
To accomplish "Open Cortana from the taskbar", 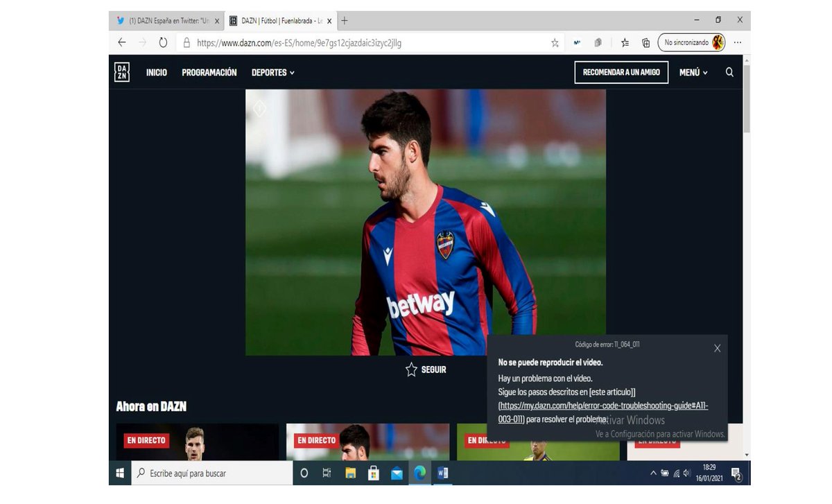I will [304, 473].
